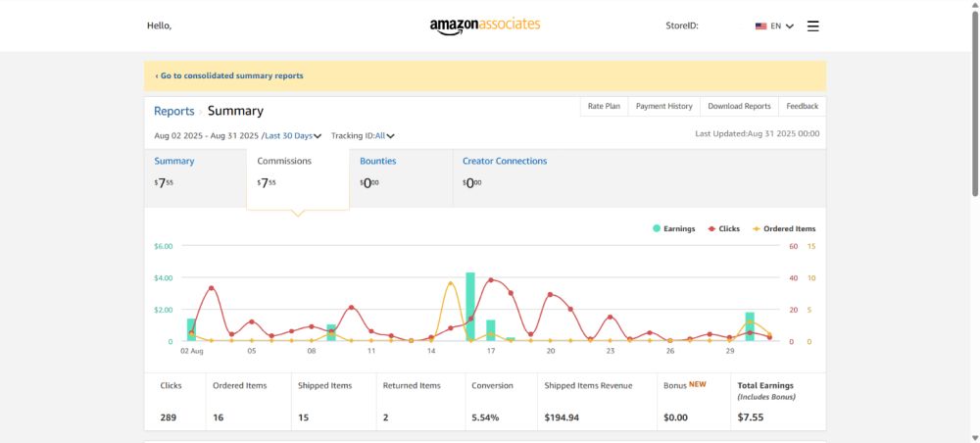Viewport: 980px width, 443px height.
Task: Toggle the Ordered Items legend entry
Action: (784, 228)
